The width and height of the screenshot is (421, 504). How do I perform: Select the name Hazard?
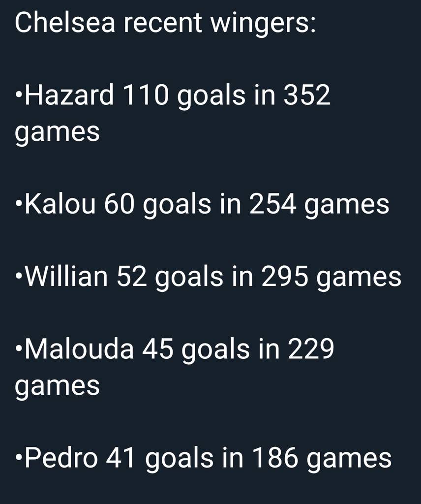[x=69, y=95]
